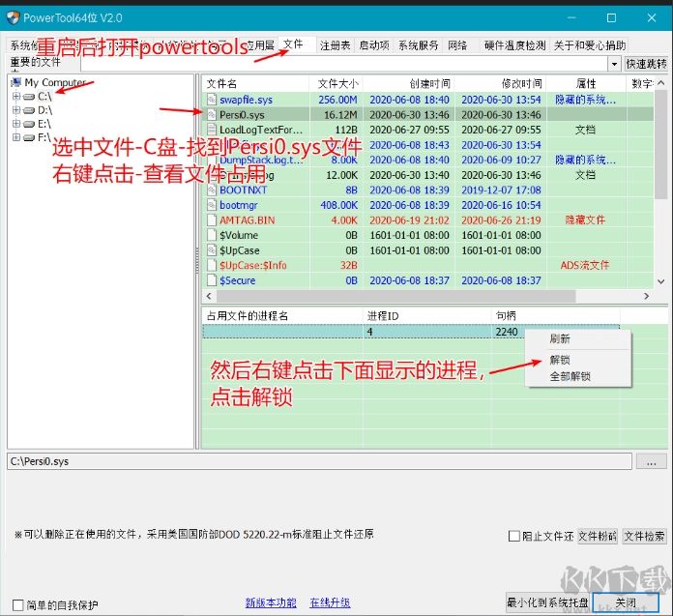
Task: Click the E:\ drive icon
Action: click(x=29, y=125)
